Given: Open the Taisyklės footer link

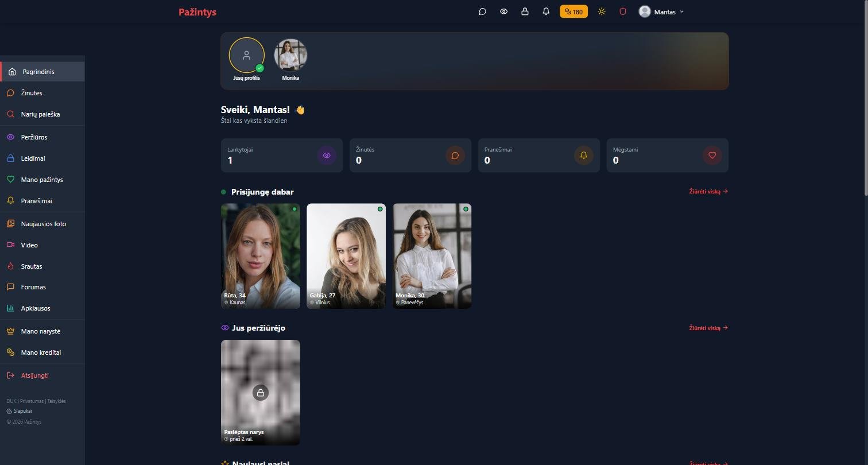Looking at the screenshot, I should [x=56, y=401].
